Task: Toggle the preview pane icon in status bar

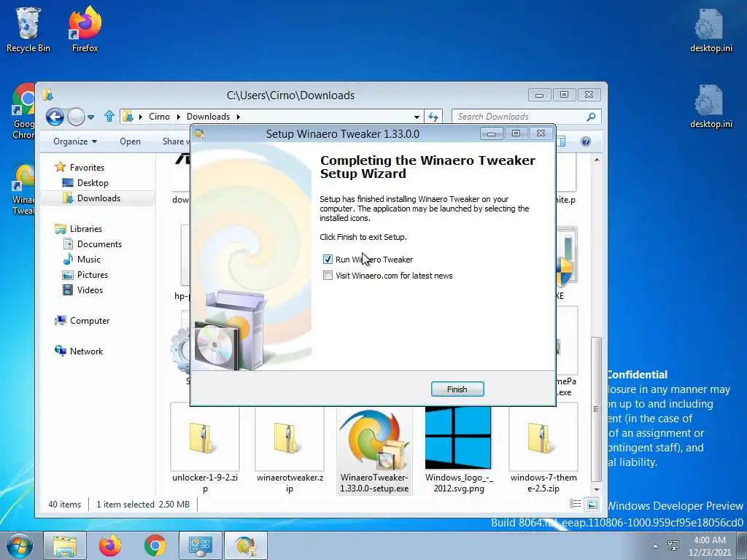Action: tap(592, 504)
